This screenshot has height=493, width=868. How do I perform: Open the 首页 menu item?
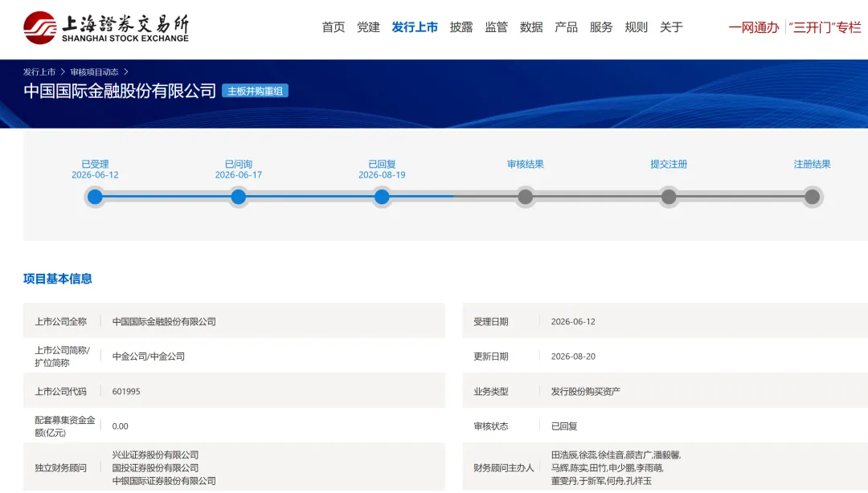click(x=334, y=27)
